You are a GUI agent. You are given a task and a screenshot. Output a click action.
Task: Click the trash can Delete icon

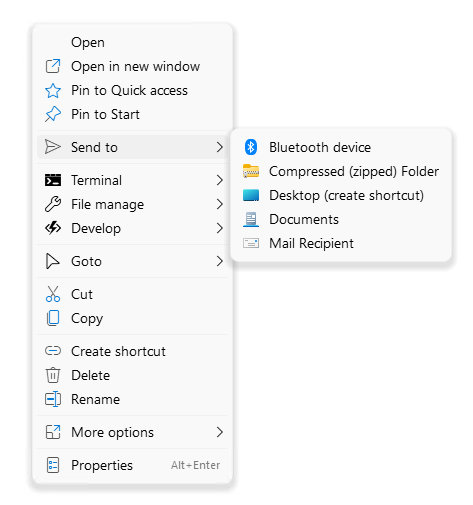coord(53,375)
